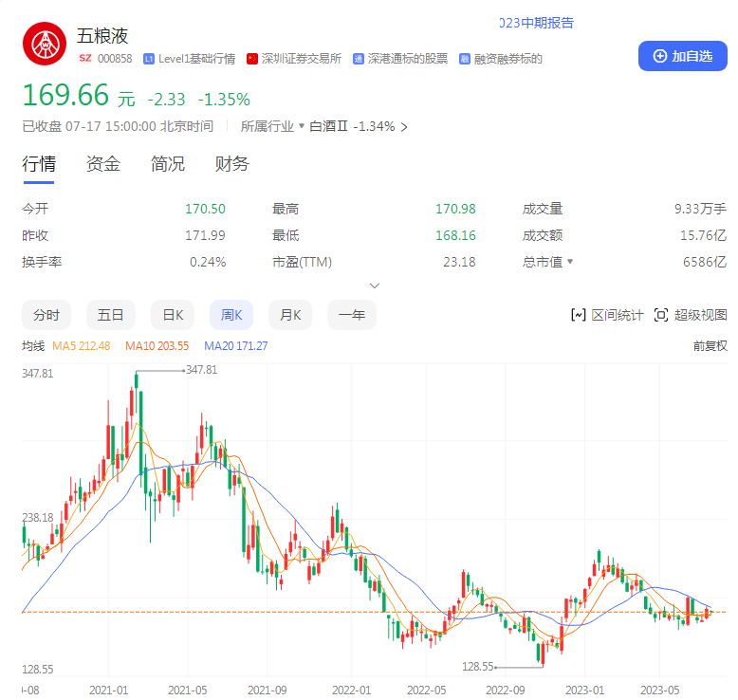Click the MA10 203.55 indicator label

[157, 346]
